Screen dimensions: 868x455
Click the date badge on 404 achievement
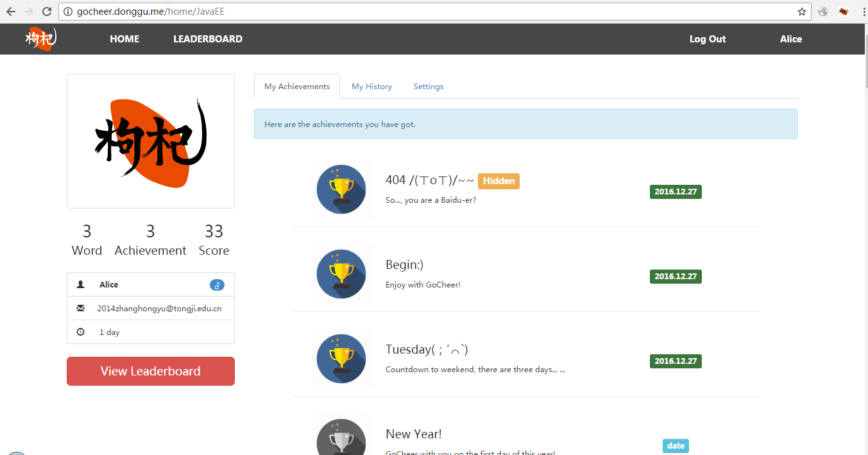(676, 192)
